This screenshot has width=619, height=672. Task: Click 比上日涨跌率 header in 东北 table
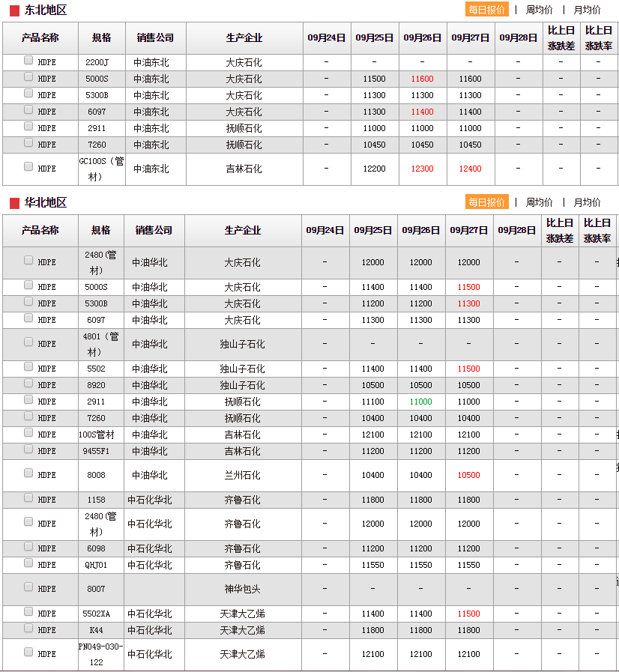(x=599, y=37)
